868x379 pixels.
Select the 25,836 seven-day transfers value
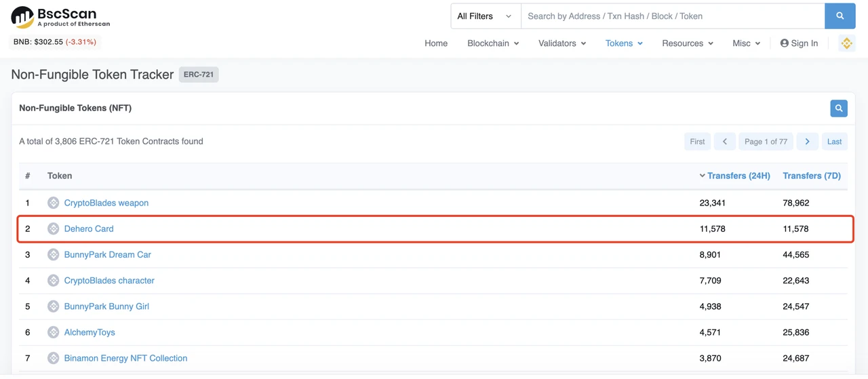coord(796,332)
